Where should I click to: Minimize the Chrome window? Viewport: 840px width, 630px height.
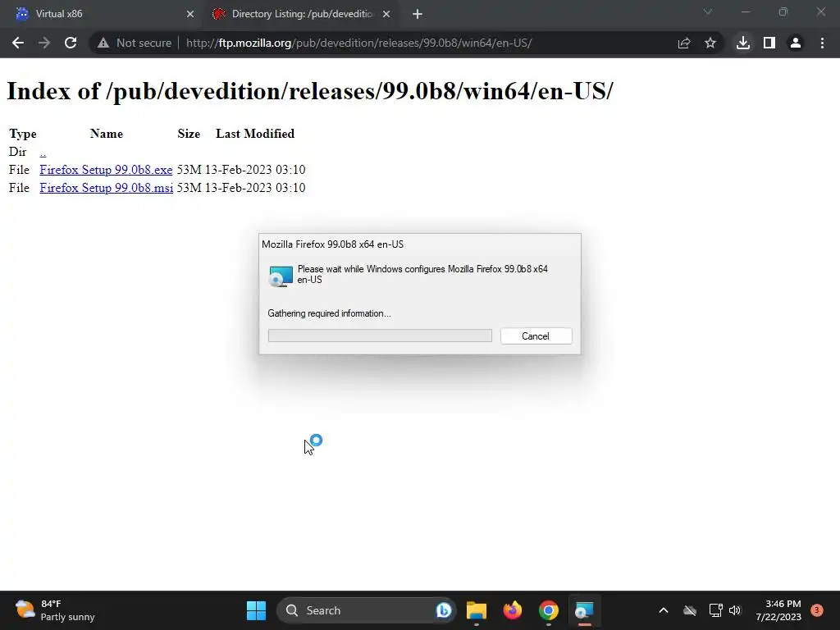746,11
